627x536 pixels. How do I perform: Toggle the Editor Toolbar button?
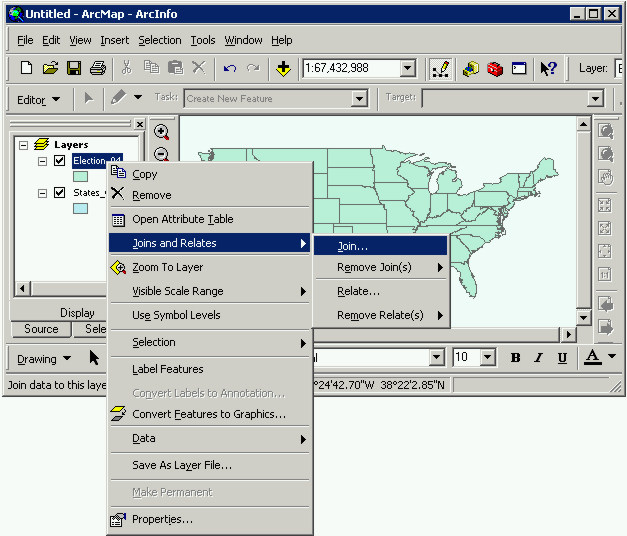(441, 69)
